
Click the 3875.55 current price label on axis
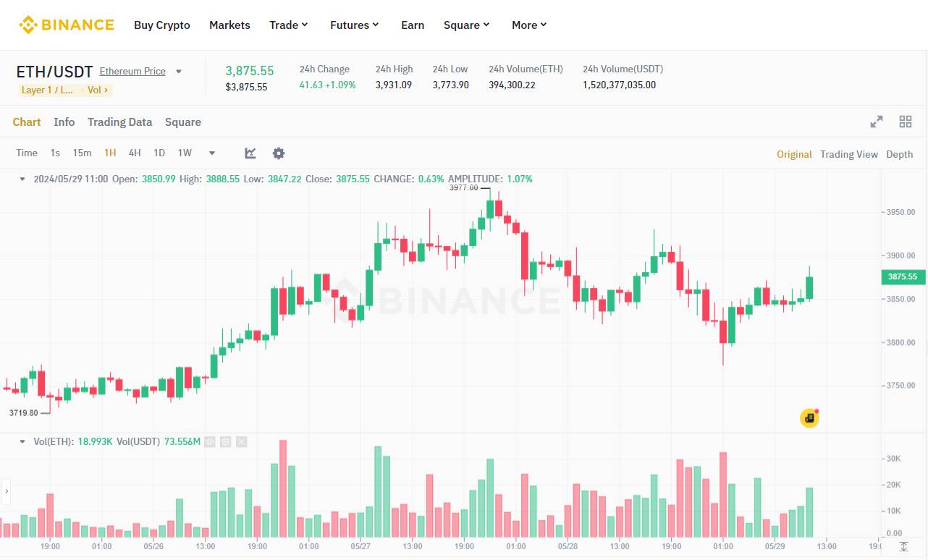(x=903, y=276)
